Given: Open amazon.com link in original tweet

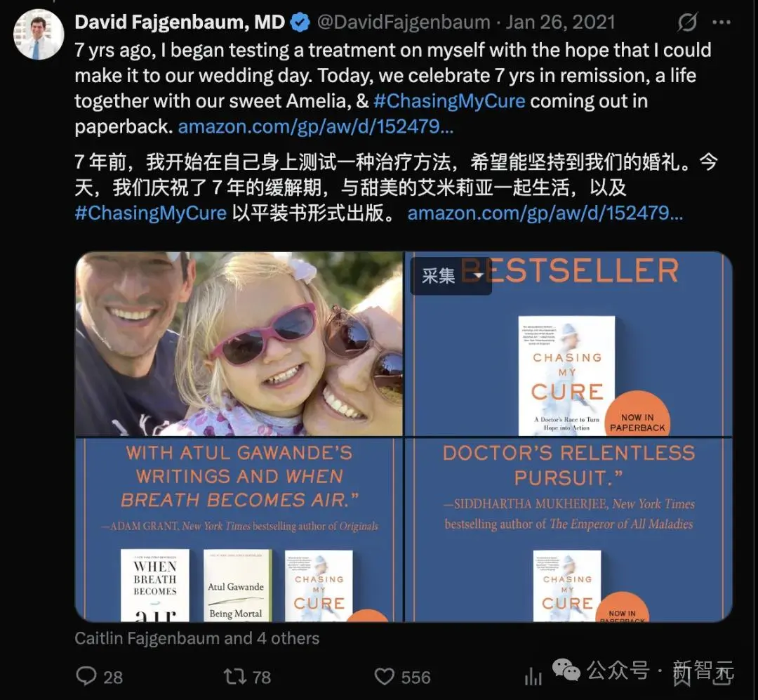Looking at the screenshot, I should [x=316, y=127].
